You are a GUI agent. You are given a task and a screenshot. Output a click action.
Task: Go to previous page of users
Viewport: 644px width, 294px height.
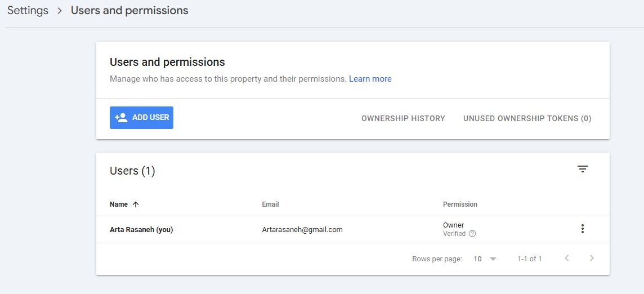567,259
